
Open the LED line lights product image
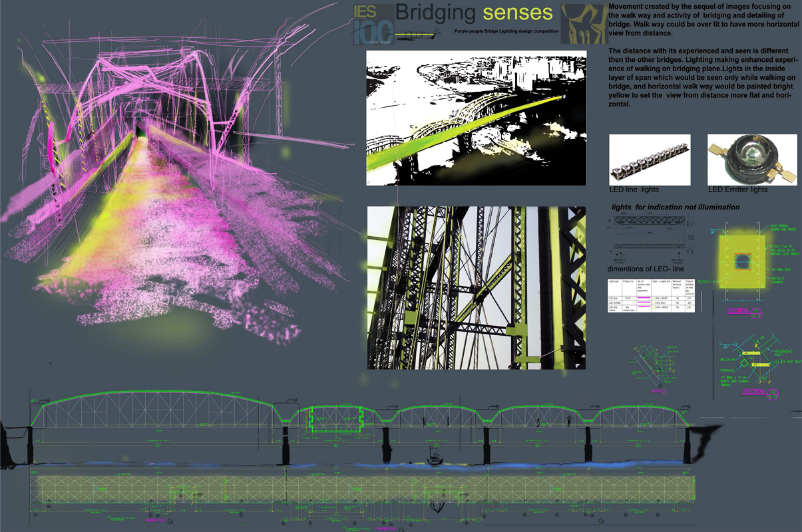(x=649, y=159)
